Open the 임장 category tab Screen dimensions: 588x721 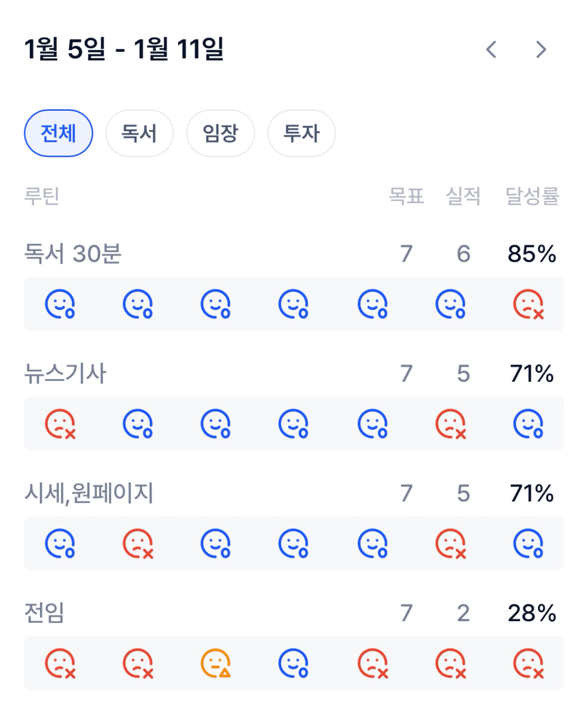[x=220, y=133]
